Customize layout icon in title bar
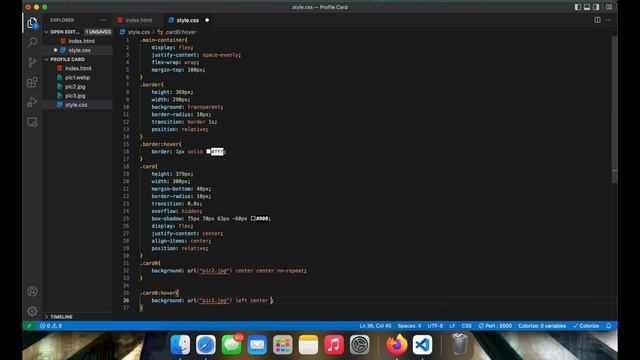 pos(609,7)
